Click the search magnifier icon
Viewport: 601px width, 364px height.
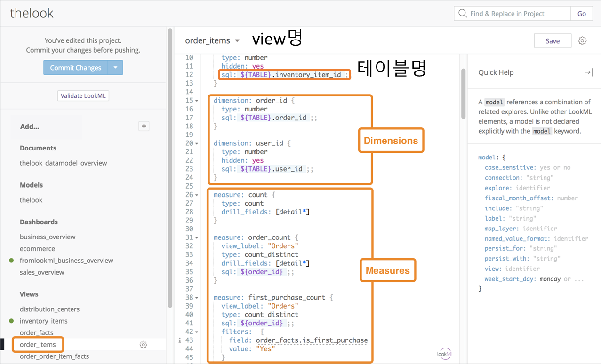click(x=463, y=14)
